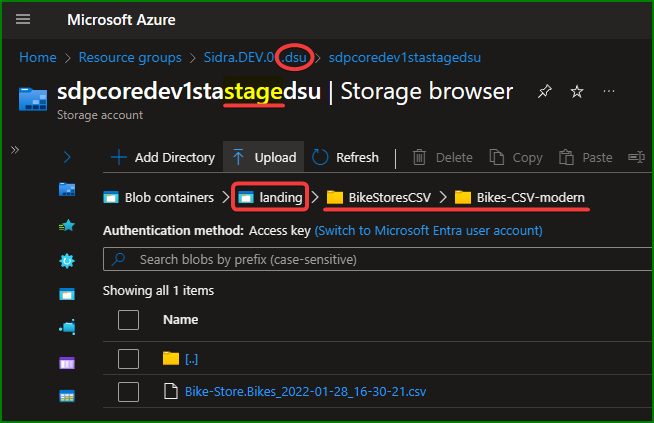Expand the collapsed left menu with double chevron
Screen dimensions: 654x423
[16, 150]
